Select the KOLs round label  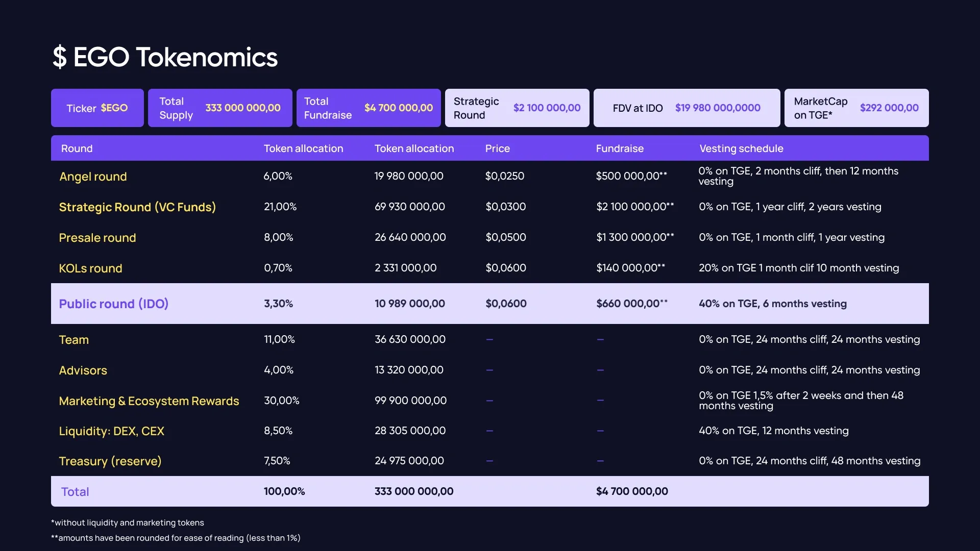[x=90, y=268]
